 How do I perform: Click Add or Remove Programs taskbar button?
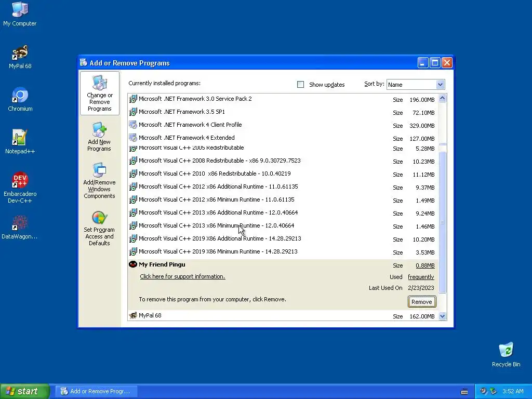tap(96, 391)
